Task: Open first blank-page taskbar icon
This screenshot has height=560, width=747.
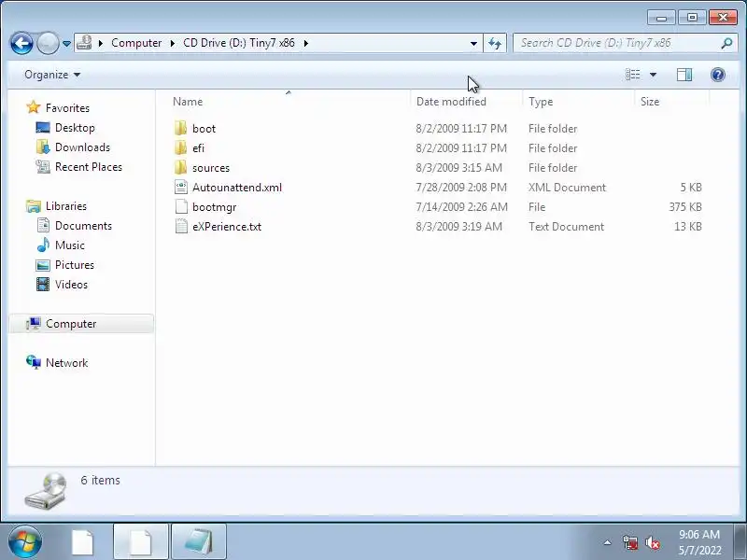Action: point(82,542)
